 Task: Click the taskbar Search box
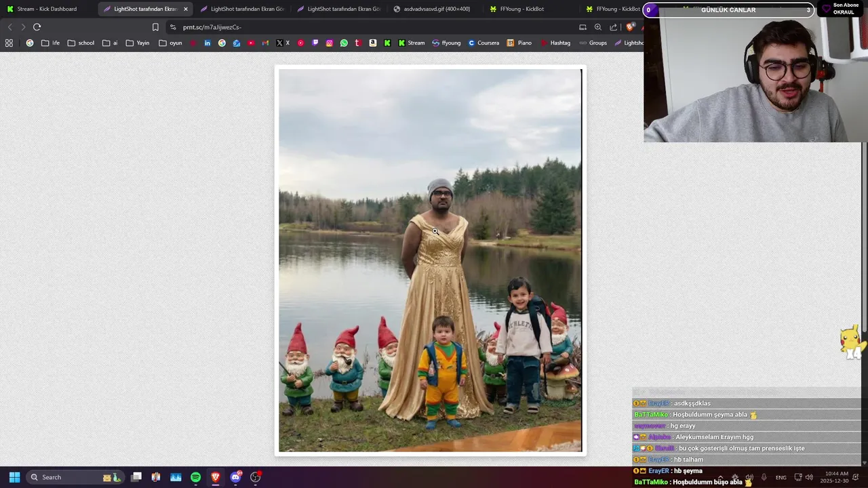75,477
